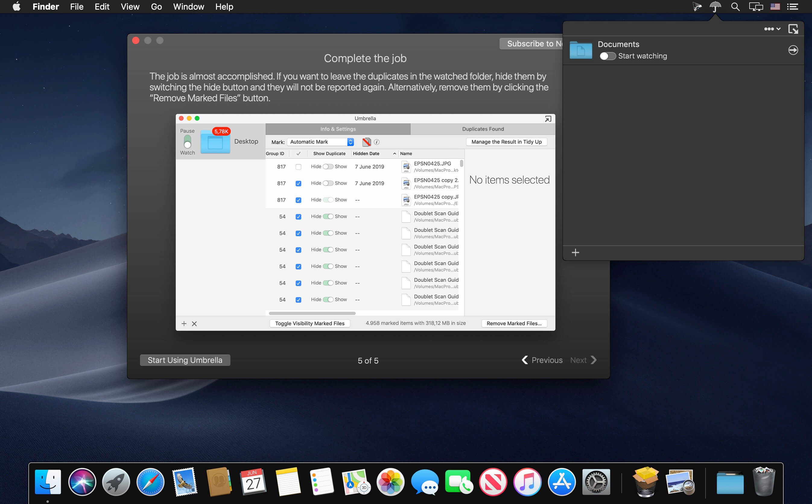Open the Automatic Mark dropdown
Image resolution: width=812 pixels, height=504 pixels.
click(x=320, y=142)
